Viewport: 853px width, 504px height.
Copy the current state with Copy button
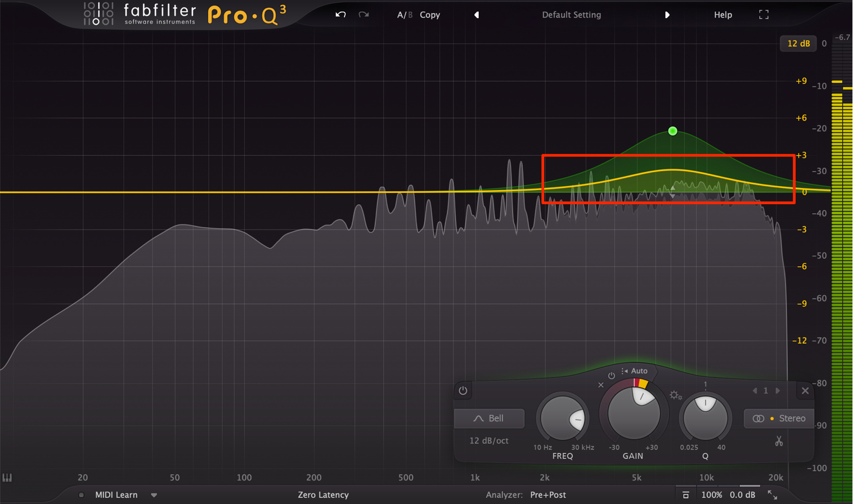click(430, 15)
